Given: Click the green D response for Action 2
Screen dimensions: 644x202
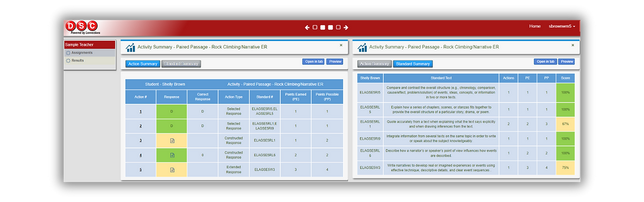Looking at the screenshot, I should (x=172, y=126).
